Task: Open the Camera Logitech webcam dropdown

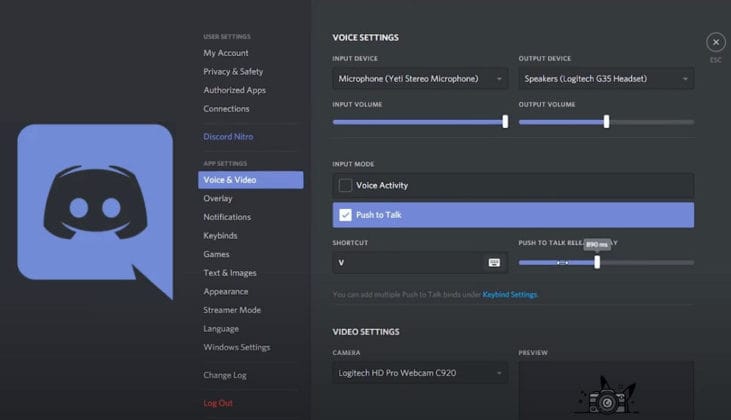Action: pyautogui.click(x=420, y=373)
